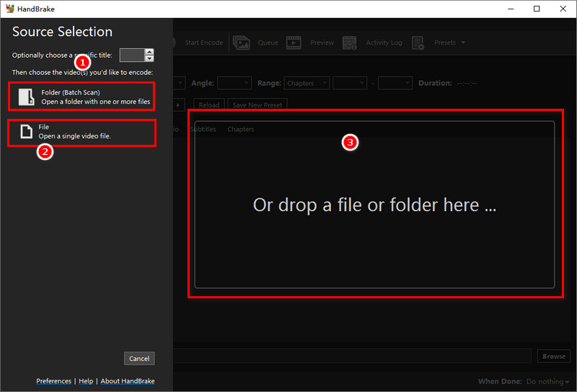Image resolution: width=577 pixels, height=392 pixels.
Task: Open Folder (Batch Scan) source option
Action: (x=82, y=97)
